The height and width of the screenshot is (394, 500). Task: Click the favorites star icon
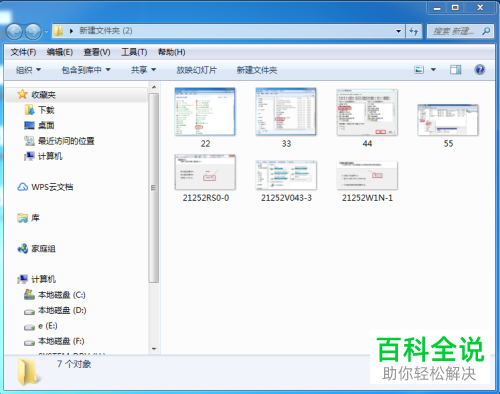coord(22,94)
